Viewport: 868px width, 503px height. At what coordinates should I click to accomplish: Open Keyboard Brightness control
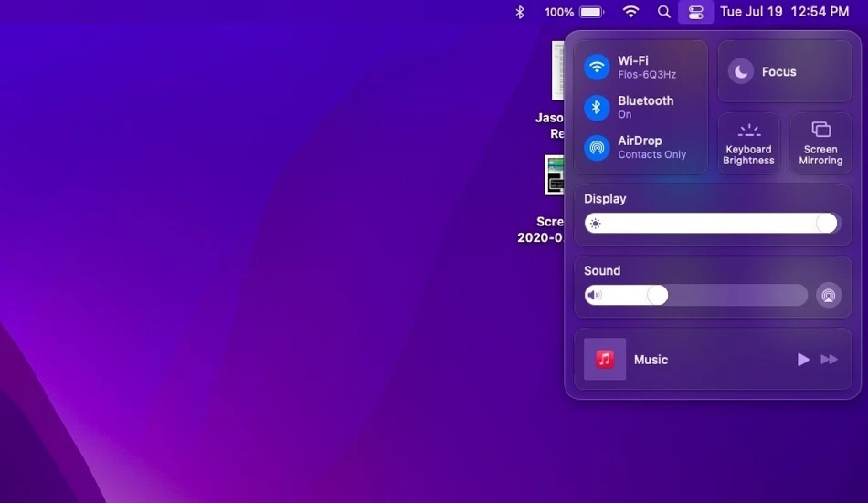click(x=748, y=143)
